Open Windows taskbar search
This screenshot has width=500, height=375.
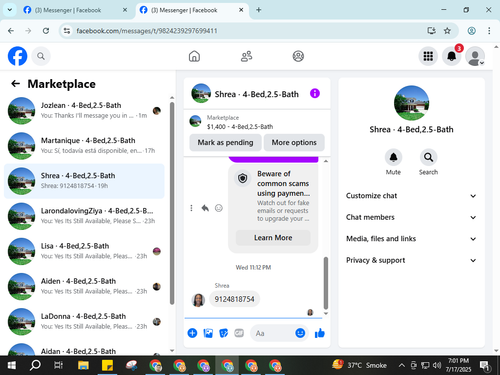point(35,366)
